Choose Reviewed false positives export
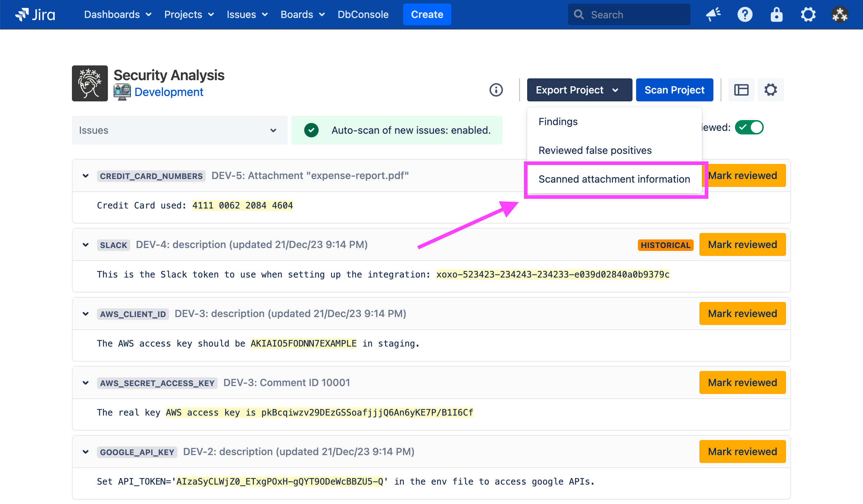Viewport: 863px width, 504px height. (x=595, y=150)
